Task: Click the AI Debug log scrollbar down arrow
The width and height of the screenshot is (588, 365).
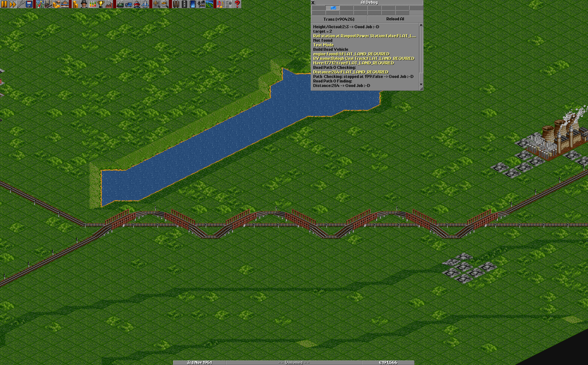Action: coord(421,84)
